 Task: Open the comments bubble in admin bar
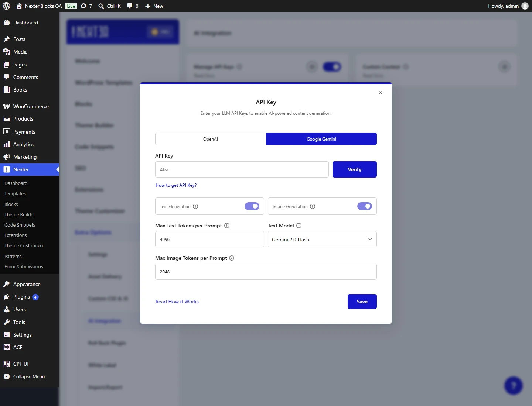click(130, 6)
